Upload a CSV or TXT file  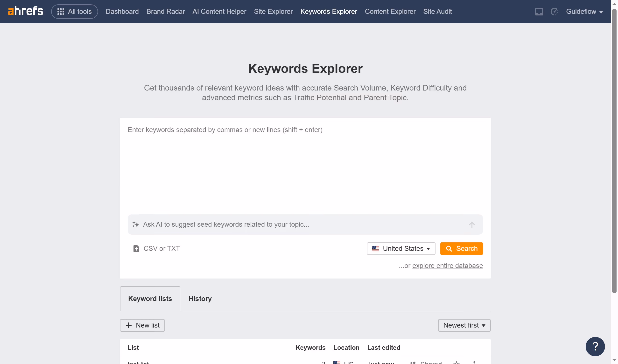[x=156, y=248]
